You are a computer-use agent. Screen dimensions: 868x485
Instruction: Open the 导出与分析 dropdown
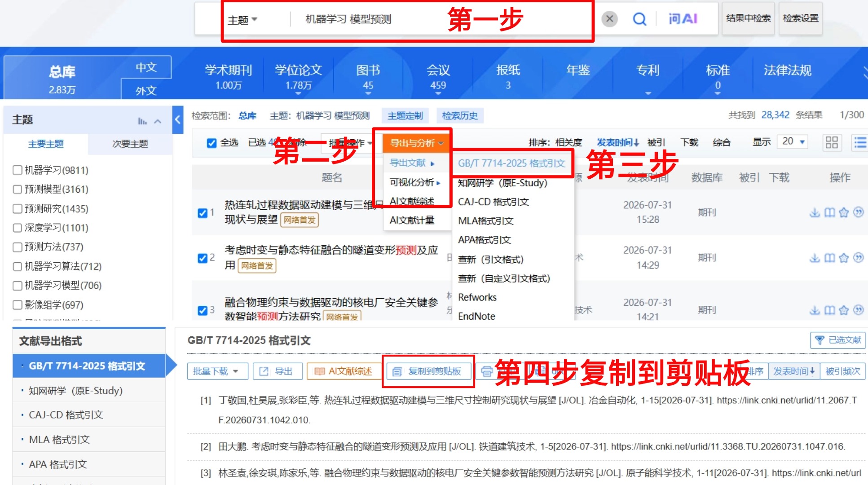(416, 143)
